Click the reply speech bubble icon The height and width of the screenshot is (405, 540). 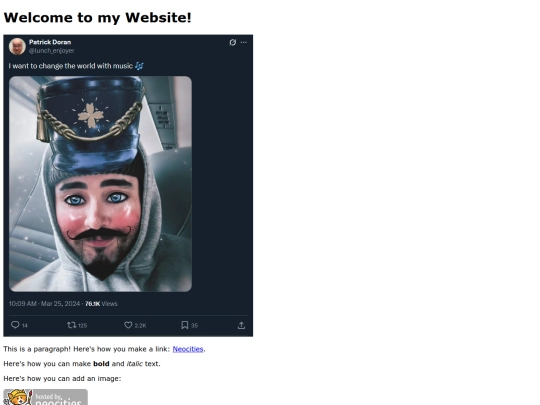pos(15,325)
